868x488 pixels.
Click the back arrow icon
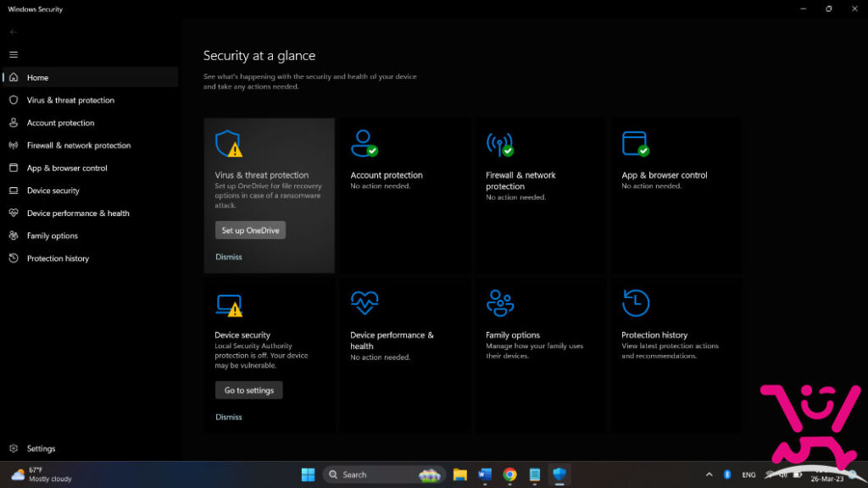click(x=14, y=32)
